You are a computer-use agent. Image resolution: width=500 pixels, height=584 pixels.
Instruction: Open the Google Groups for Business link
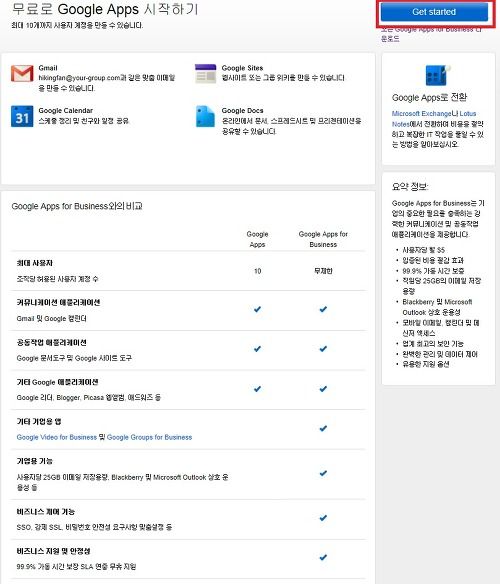[149, 437]
